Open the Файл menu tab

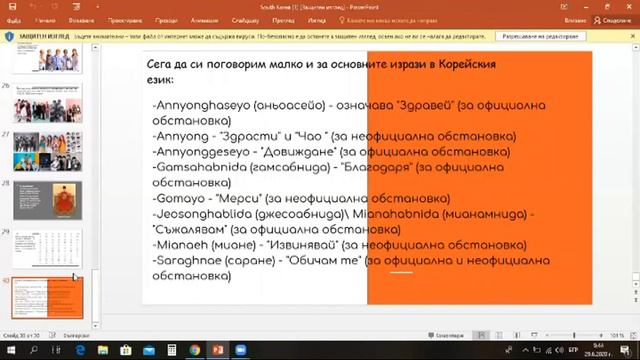pos(13,20)
